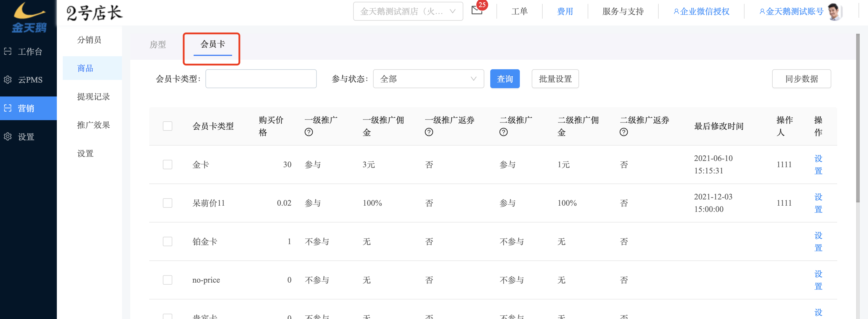The height and width of the screenshot is (319, 868).
Task: Click the 购买价格 column header
Action: (271, 126)
